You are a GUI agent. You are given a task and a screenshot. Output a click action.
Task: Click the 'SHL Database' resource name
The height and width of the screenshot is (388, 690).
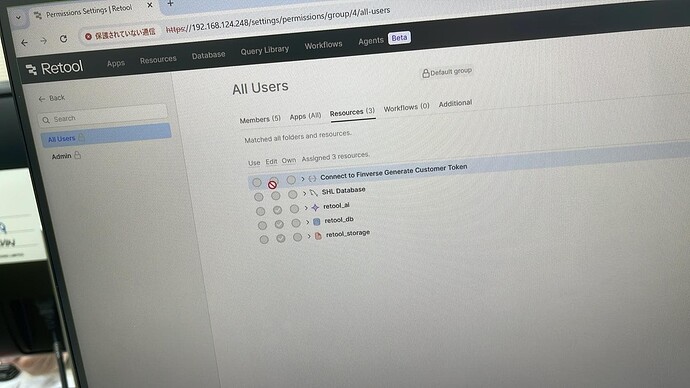343,190
